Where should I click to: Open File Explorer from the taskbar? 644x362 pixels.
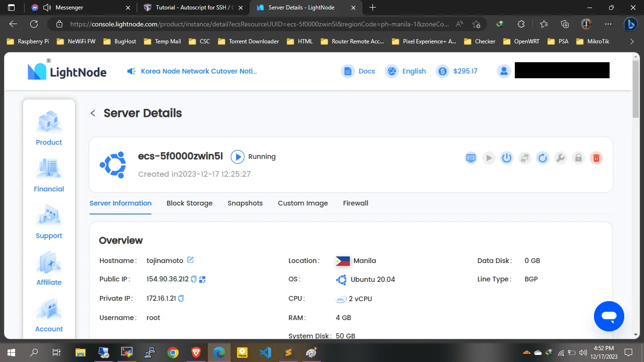click(x=81, y=352)
